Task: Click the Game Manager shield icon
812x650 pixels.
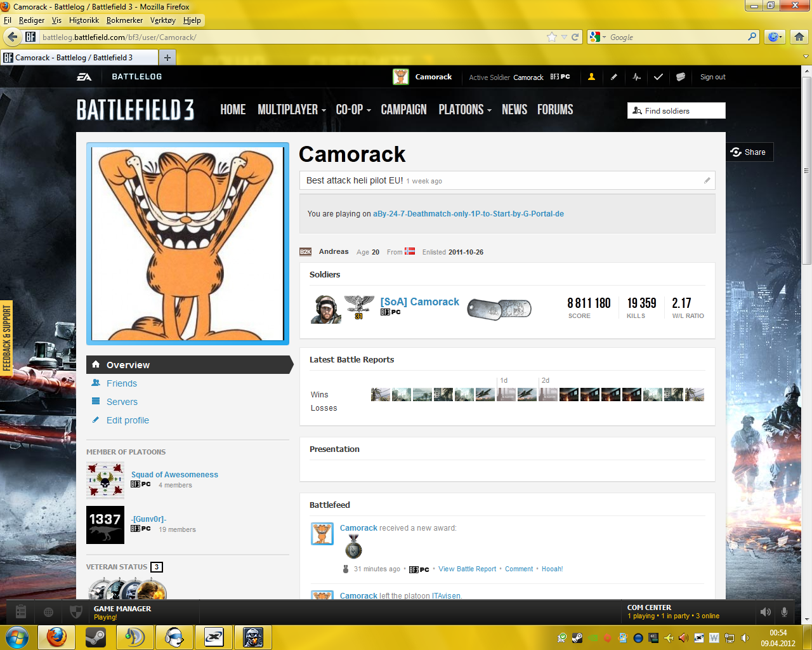Action: 75,612
